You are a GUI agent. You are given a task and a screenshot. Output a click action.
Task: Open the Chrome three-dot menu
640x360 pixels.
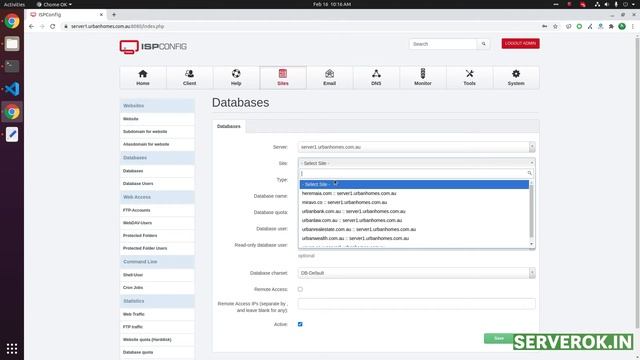click(633, 26)
